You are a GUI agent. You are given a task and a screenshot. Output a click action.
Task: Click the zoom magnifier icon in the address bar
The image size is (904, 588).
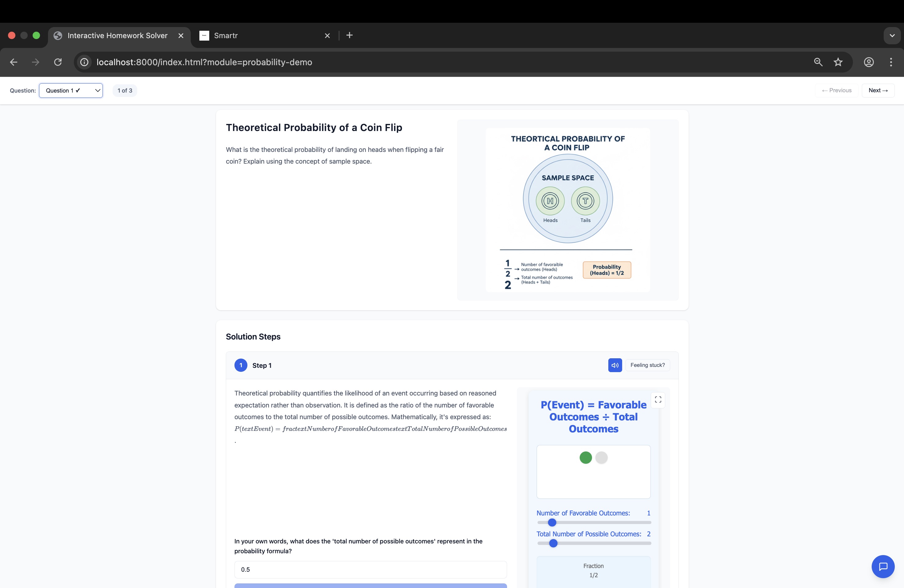tap(818, 62)
